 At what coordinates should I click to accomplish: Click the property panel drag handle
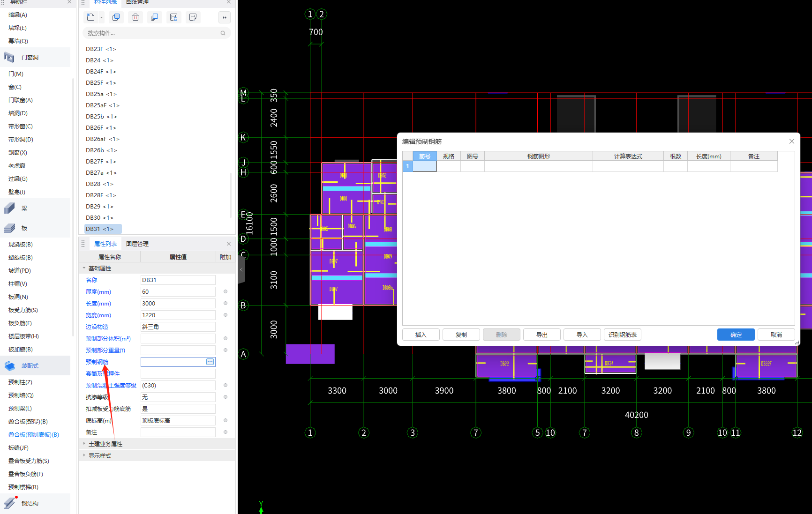tap(83, 244)
